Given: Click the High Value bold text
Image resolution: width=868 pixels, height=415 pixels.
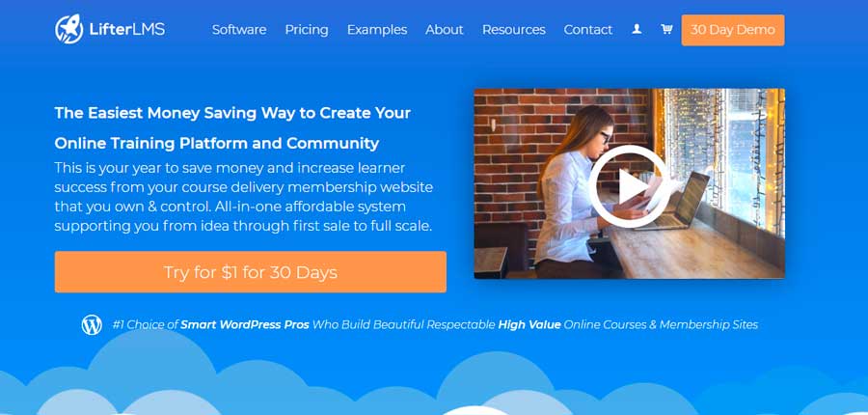Looking at the screenshot, I should click(529, 324).
